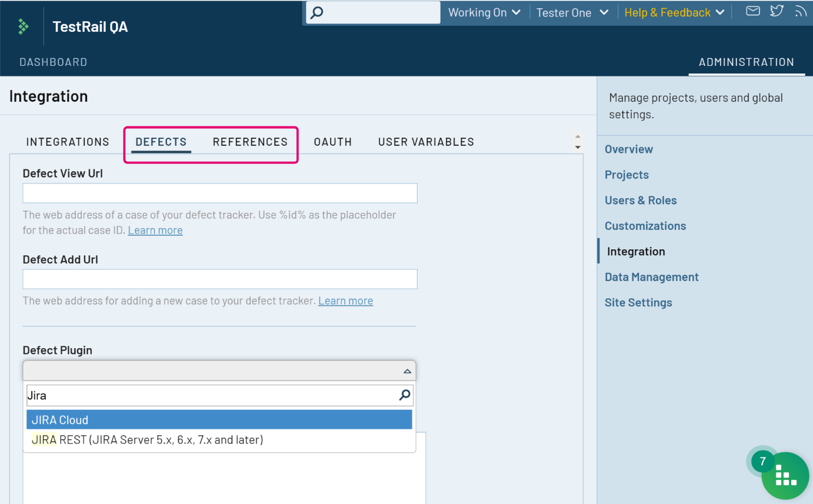Image resolution: width=813 pixels, height=504 pixels.
Task: Collapse the Defect Plugin dropdown arrow
Action: [406, 371]
